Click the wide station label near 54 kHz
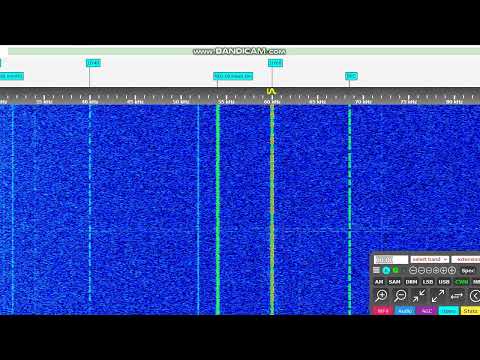This screenshot has height=360, width=480. 233,76
